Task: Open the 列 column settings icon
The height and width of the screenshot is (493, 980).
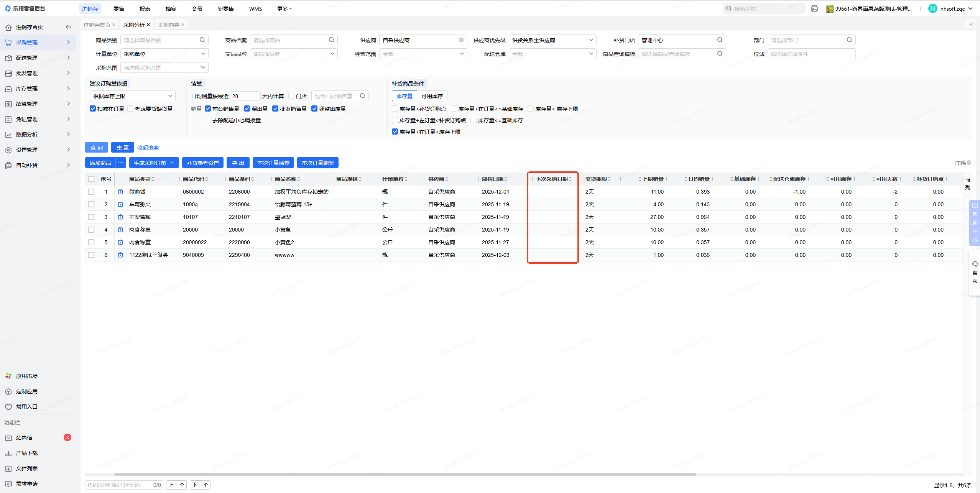Action: pyautogui.click(x=968, y=180)
